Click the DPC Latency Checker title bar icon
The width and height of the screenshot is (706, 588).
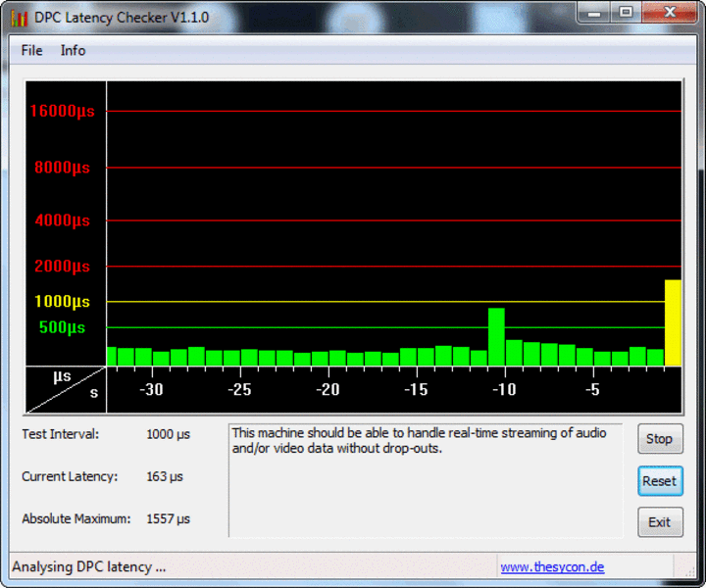point(20,18)
